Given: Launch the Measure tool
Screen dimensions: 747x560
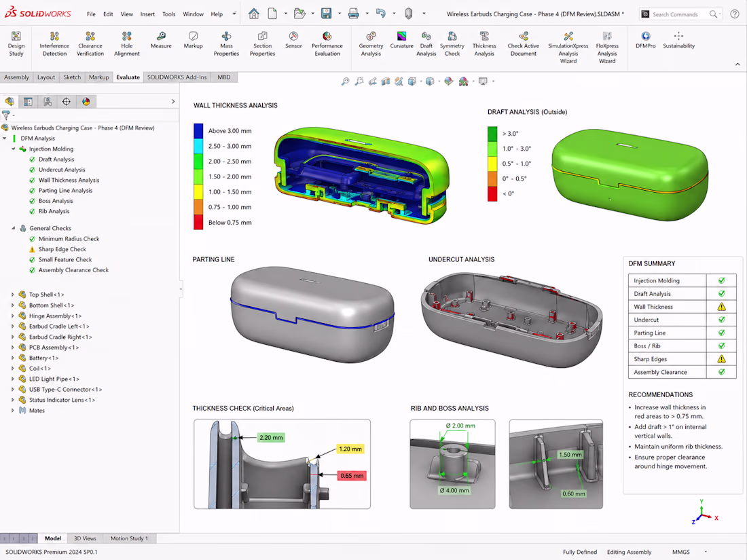Looking at the screenshot, I should pyautogui.click(x=161, y=41).
